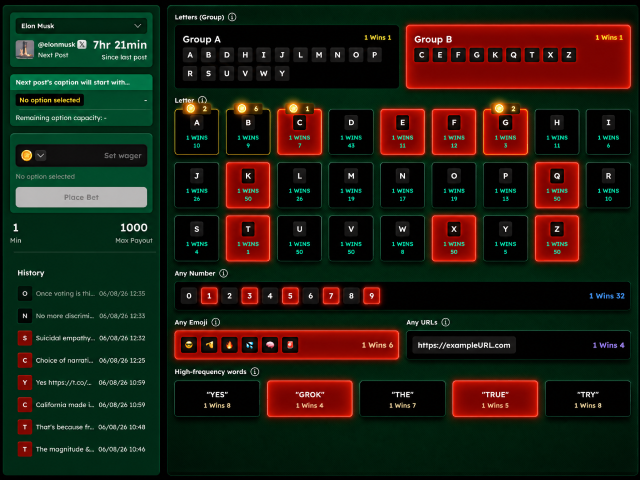Click the Set wager input field

[x=81, y=156]
